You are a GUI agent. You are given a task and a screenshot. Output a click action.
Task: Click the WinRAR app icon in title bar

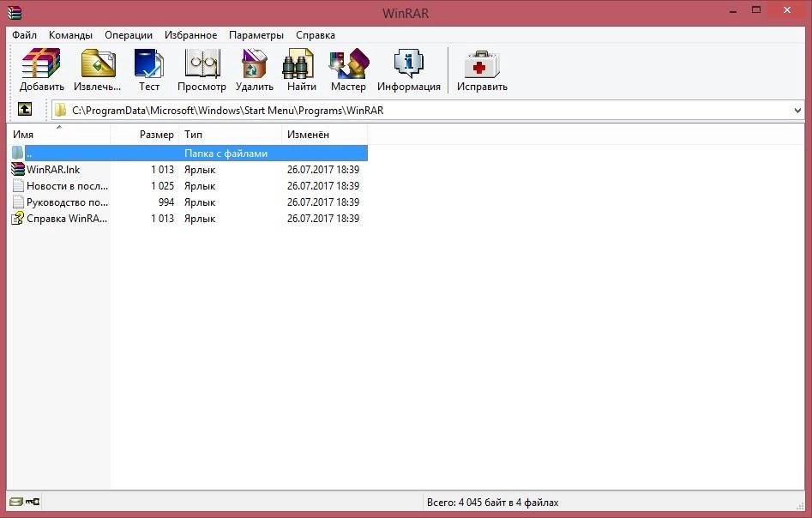[15, 11]
